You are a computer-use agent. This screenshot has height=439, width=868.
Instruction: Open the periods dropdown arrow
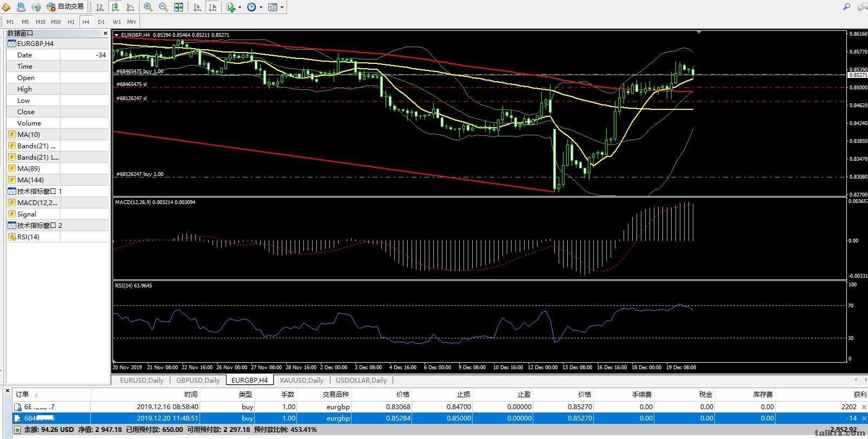(261, 8)
